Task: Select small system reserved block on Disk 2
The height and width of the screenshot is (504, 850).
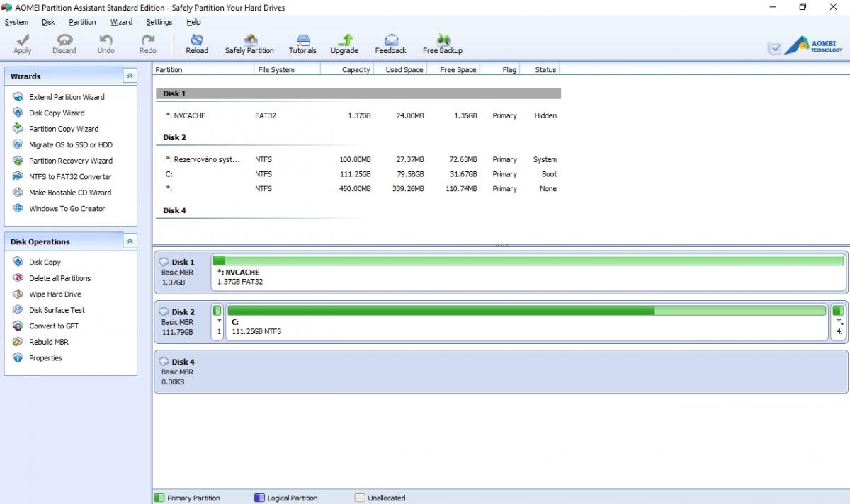Action: click(217, 322)
